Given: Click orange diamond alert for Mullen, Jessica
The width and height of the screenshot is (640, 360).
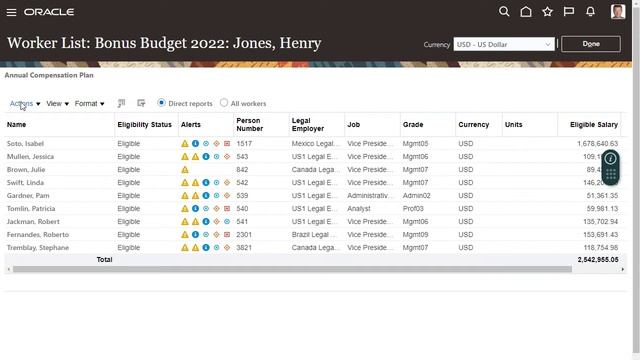Looking at the screenshot, I should point(227,157).
